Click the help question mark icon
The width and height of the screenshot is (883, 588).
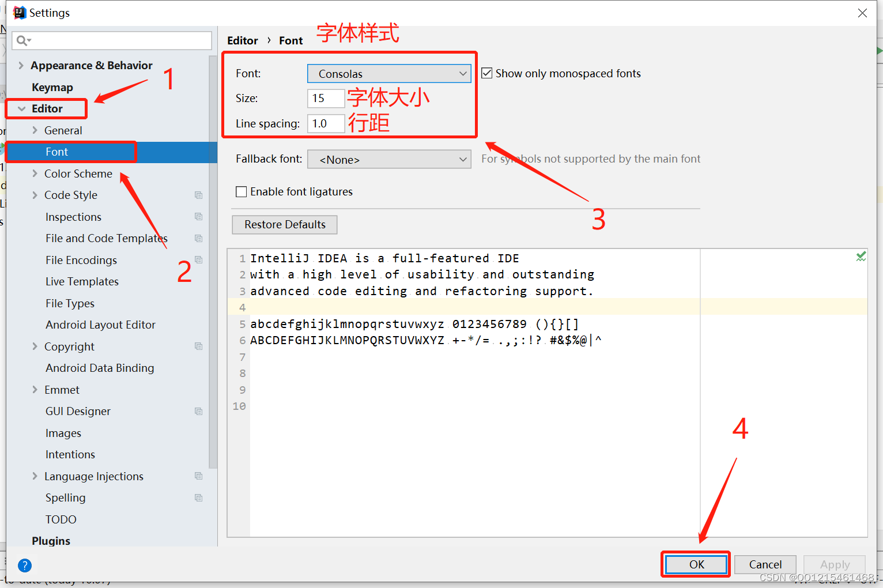[25, 566]
